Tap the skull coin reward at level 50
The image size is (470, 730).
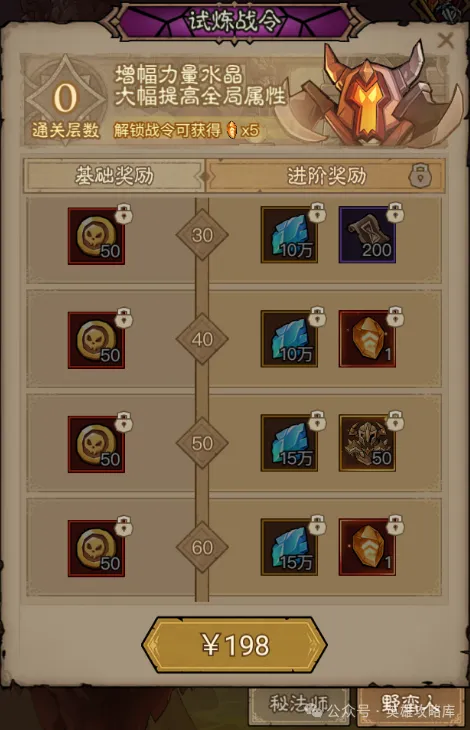tap(96, 444)
